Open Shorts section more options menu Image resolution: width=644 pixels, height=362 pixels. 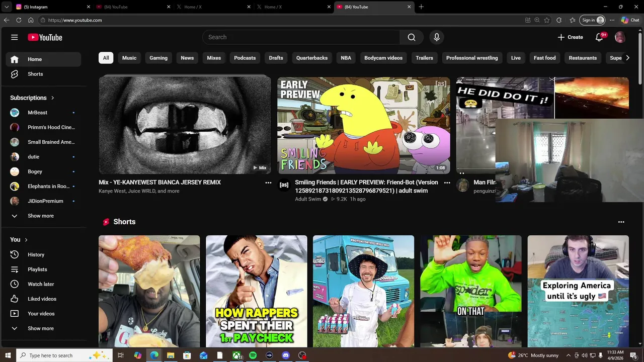pyautogui.click(x=621, y=222)
